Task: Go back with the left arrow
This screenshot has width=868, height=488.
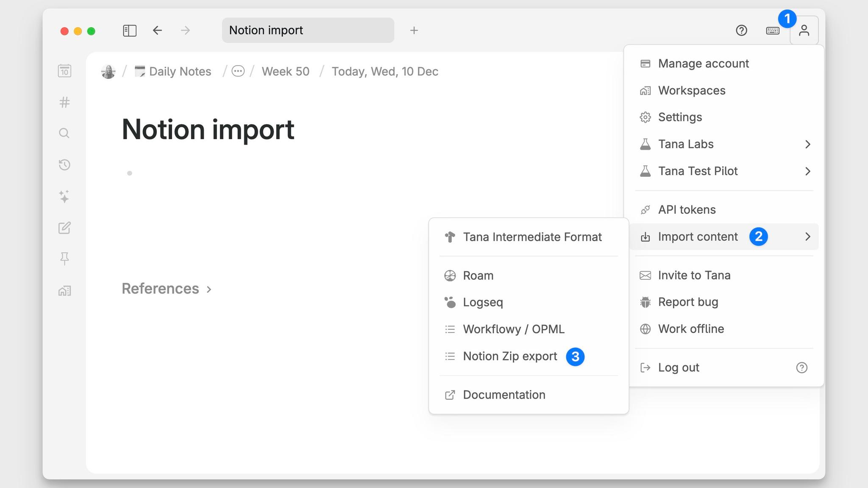Action: coord(157,31)
